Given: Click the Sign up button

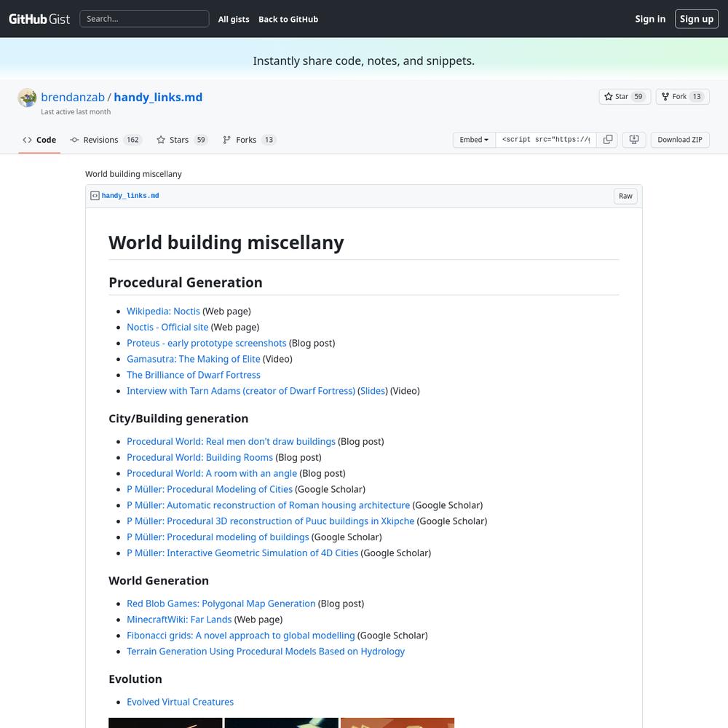Looking at the screenshot, I should (697, 19).
